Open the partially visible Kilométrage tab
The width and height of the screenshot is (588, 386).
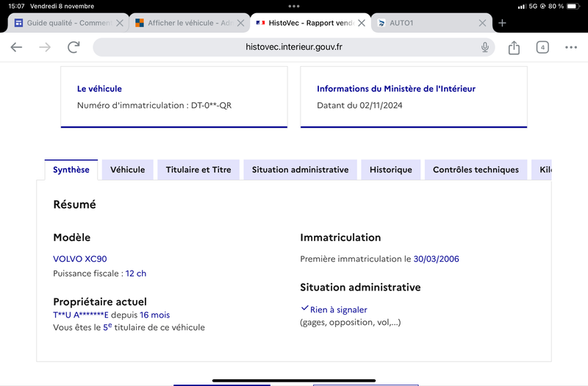(x=542, y=170)
